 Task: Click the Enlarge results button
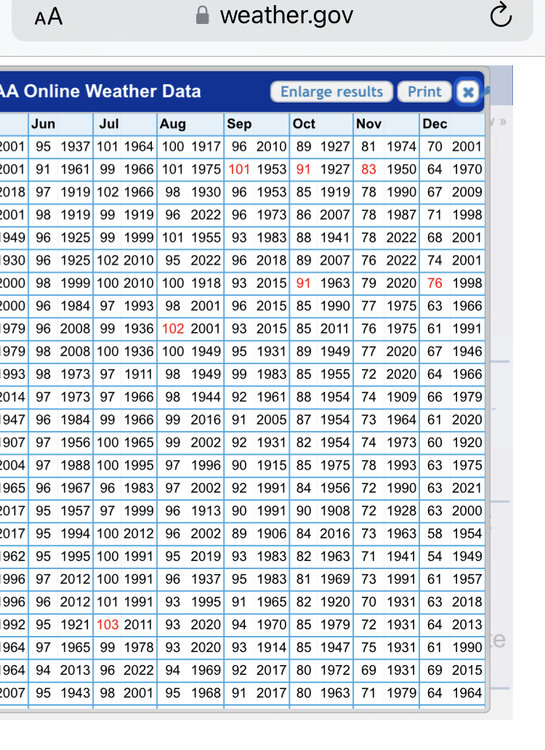[332, 91]
